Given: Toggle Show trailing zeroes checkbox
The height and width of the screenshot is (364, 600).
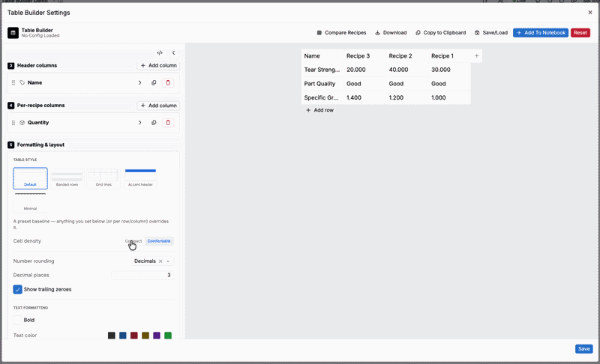Looking at the screenshot, I should tap(17, 289).
